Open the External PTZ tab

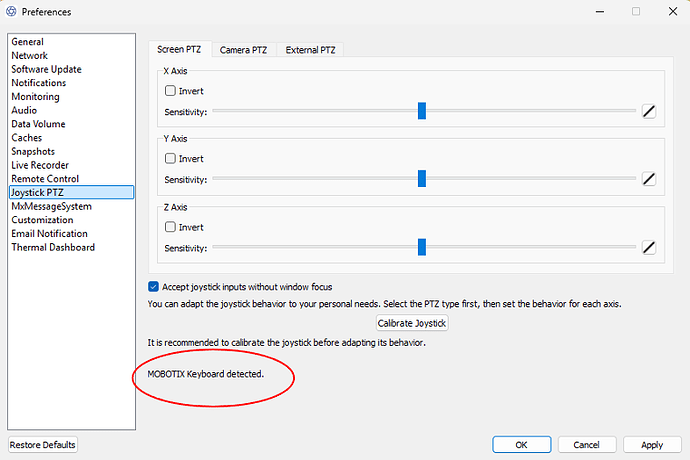pos(310,50)
